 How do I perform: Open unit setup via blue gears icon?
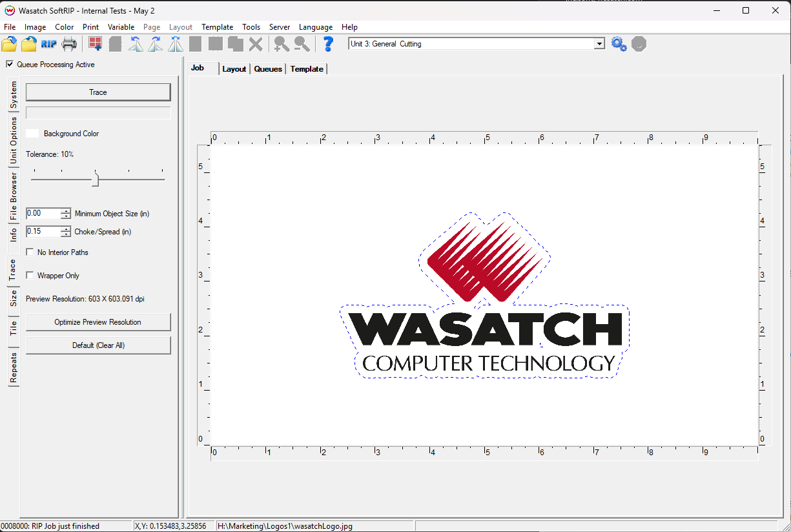coord(619,44)
